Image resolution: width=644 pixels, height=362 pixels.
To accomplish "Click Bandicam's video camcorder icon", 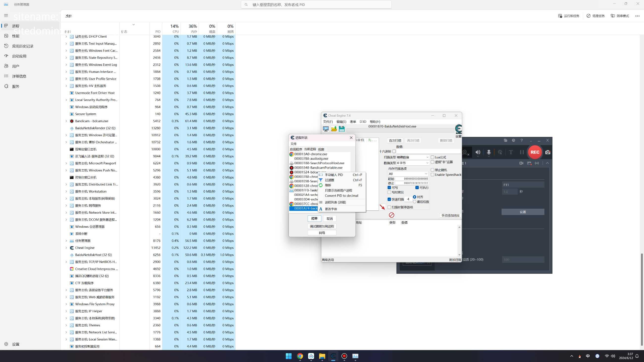I will pos(521,163).
